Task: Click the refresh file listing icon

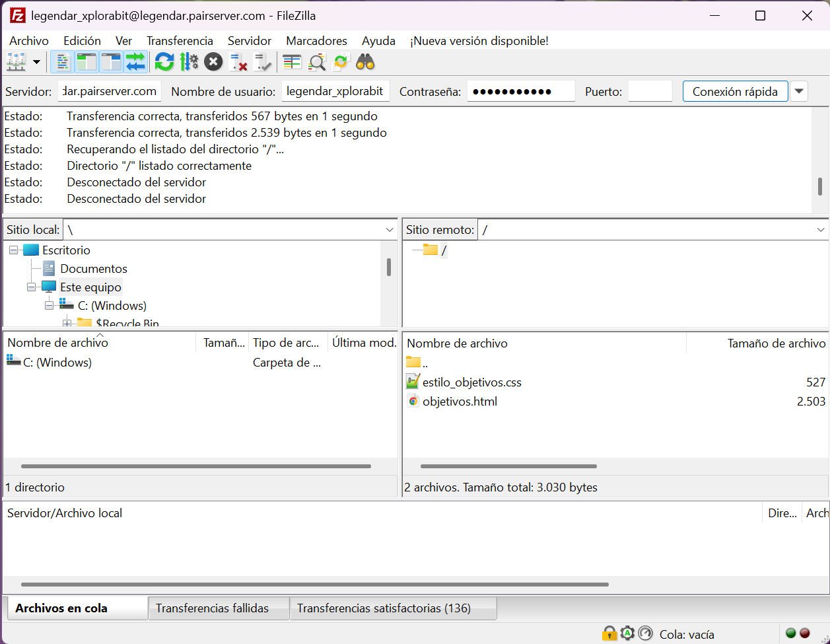Action: point(164,63)
